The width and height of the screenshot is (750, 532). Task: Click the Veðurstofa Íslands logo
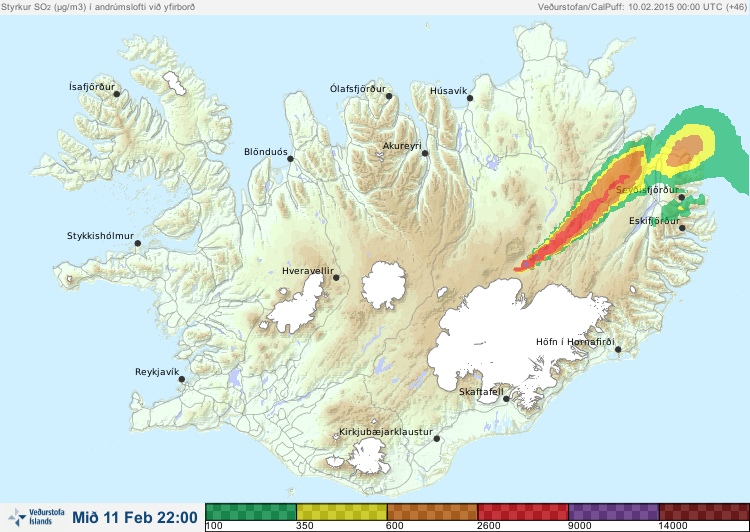[36, 517]
